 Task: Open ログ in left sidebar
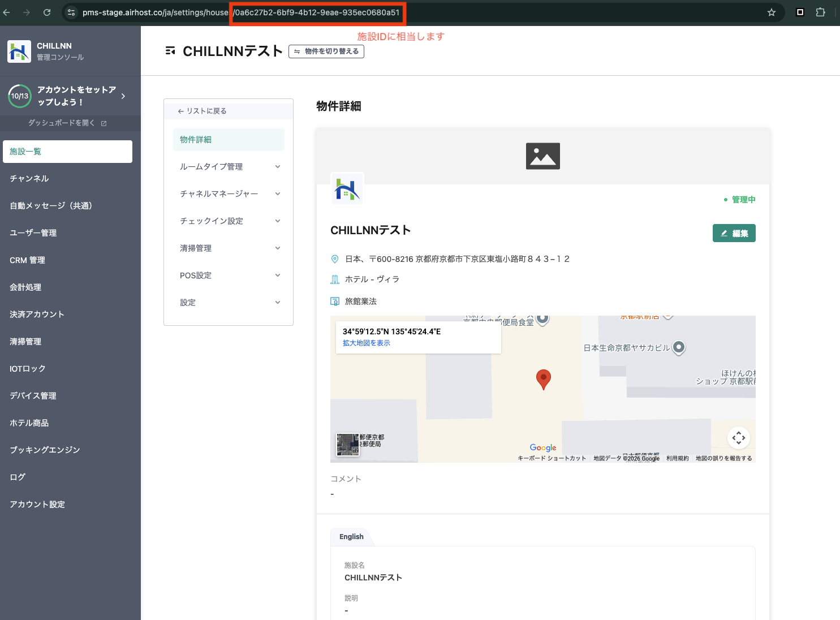pos(67,477)
